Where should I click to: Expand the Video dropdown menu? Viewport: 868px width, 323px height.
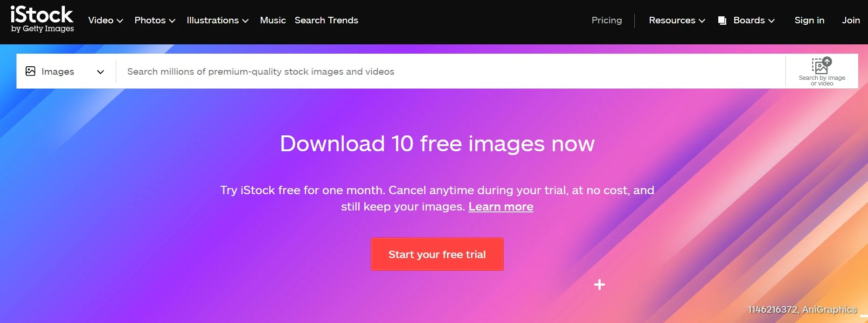tap(105, 21)
